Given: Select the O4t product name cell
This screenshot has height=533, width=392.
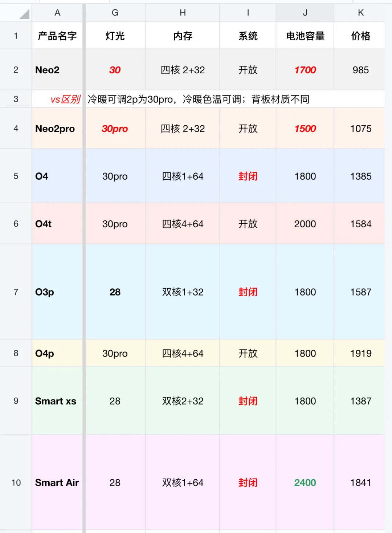Looking at the screenshot, I should point(57,224).
